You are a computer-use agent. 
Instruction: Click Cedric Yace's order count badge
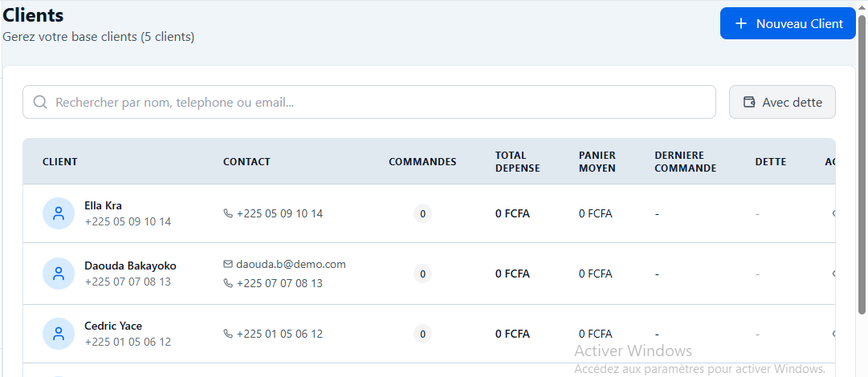(422, 334)
